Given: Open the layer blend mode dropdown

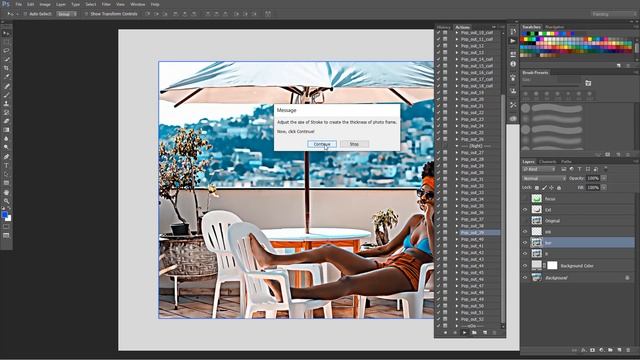Looking at the screenshot, I should click(544, 178).
